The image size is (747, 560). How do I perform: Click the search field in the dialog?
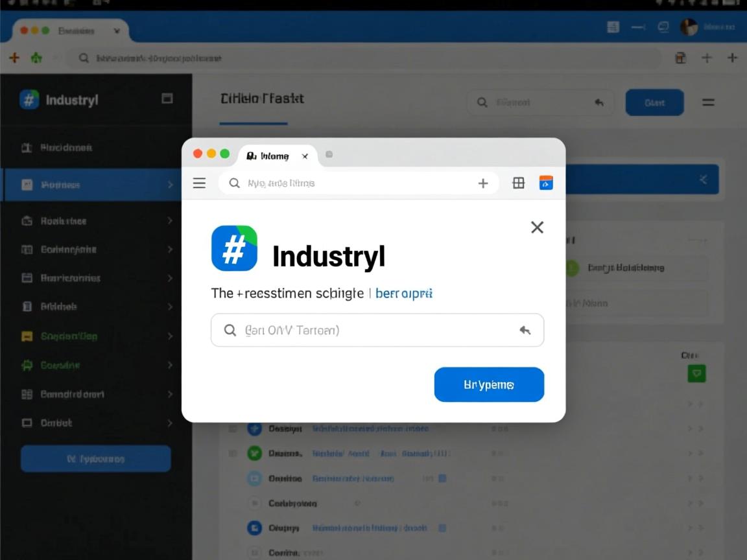pos(377,330)
